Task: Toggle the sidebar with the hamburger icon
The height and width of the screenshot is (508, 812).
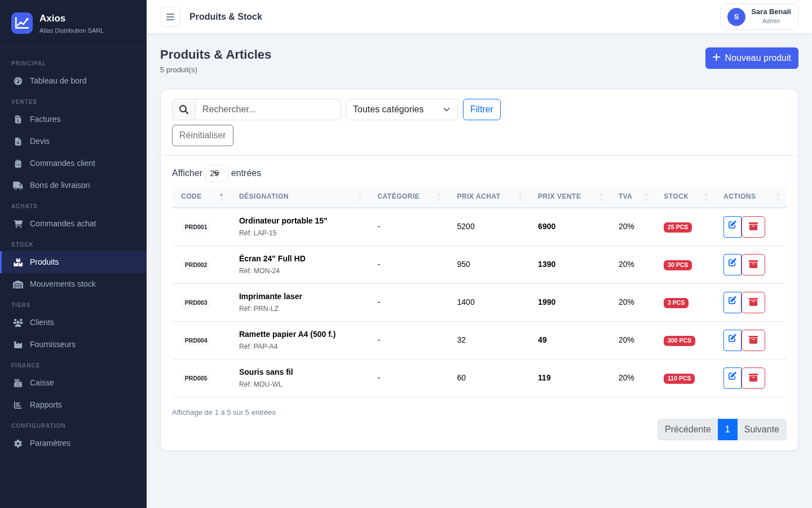Action: (x=170, y=17)
